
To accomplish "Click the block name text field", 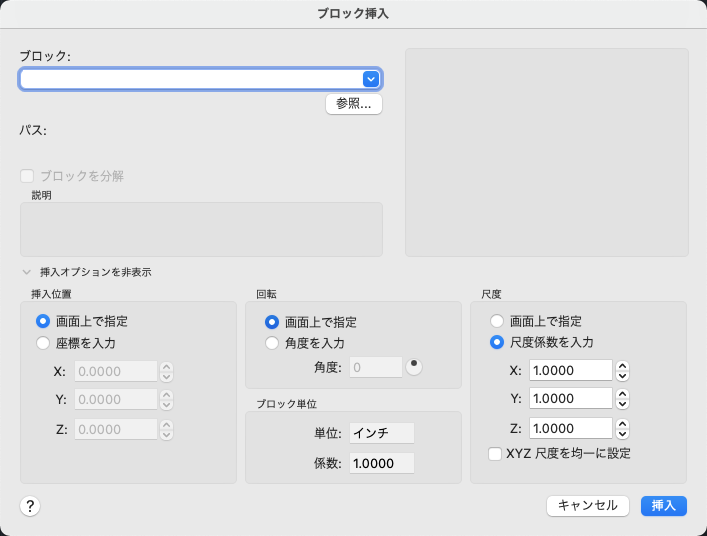I will pyautogui.click(x=190, y=79).
